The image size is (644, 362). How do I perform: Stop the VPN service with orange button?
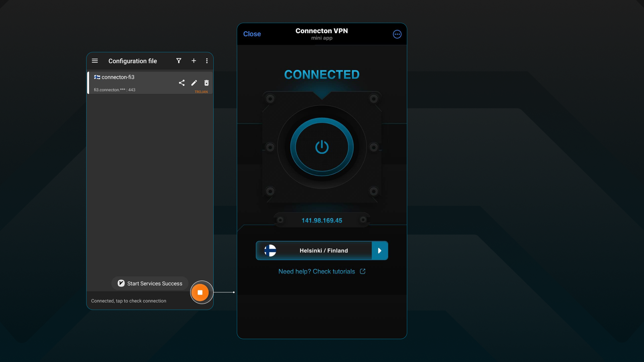tap(200, 292)
